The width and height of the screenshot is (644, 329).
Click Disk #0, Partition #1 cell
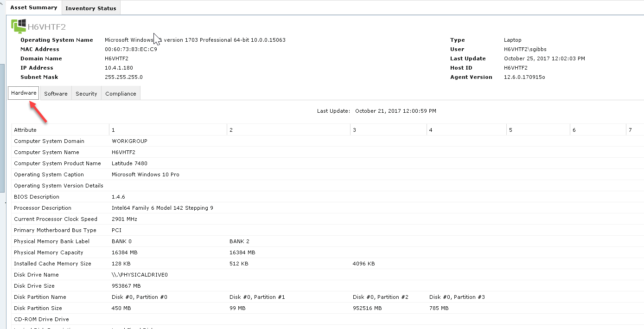[257, 297]
